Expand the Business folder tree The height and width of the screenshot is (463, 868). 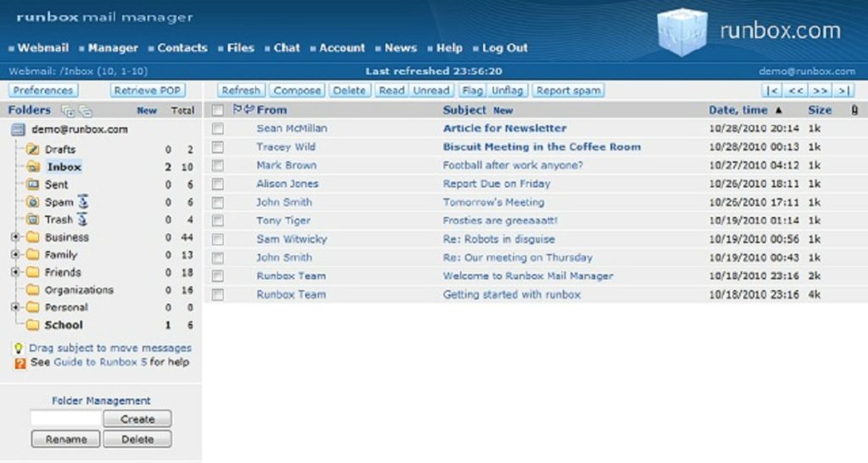tap(15, 237)
